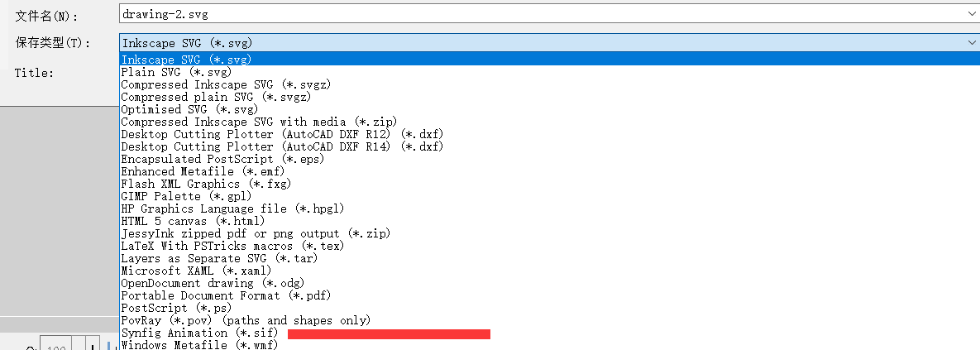Choose Encapsulated PostScript (*.eps)

tap(222, 159)
